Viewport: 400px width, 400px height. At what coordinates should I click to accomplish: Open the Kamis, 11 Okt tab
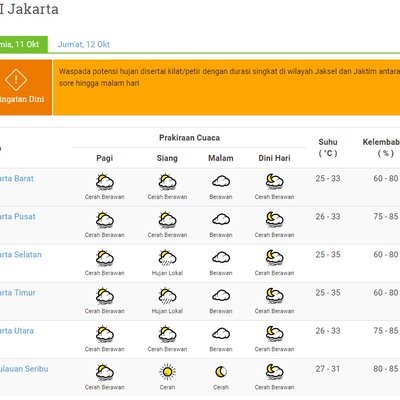(x=24, y=44)
